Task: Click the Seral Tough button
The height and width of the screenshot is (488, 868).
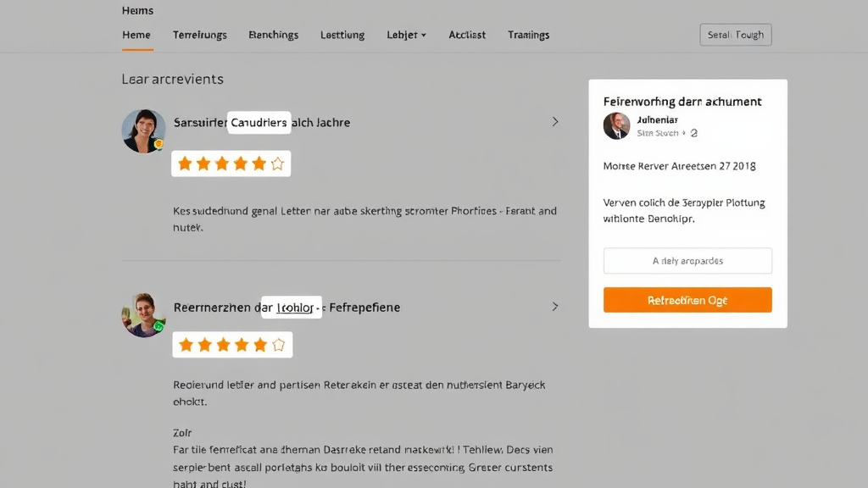Action: pos(736,35)
